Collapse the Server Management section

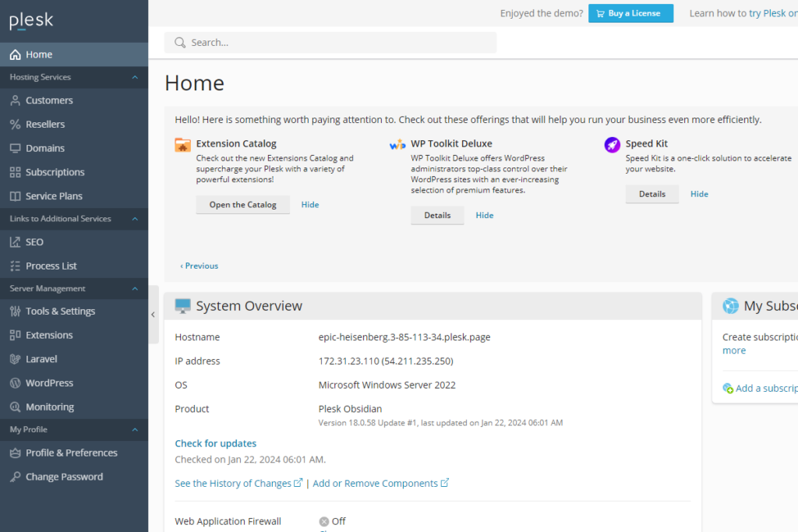coord(135,288)
